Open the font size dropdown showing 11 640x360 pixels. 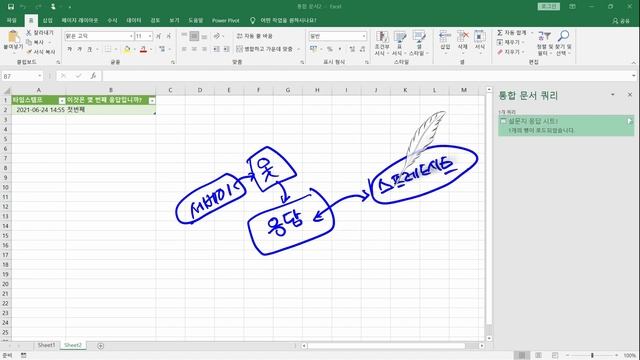coord(150,36)
